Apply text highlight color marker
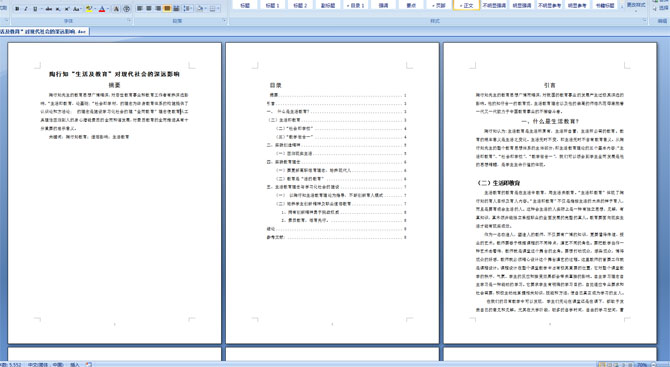Viewport: 670px width, 367px height. pyautogui.click(x=89, y=9)
